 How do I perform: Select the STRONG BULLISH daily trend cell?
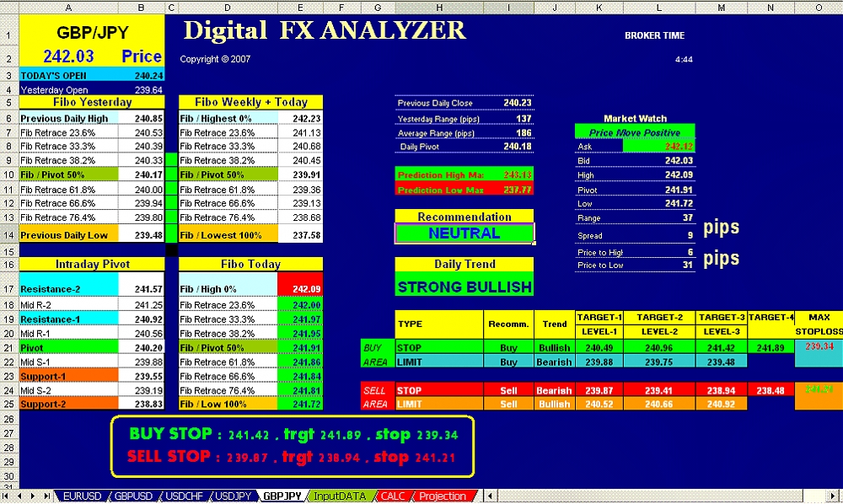[464, 287]
